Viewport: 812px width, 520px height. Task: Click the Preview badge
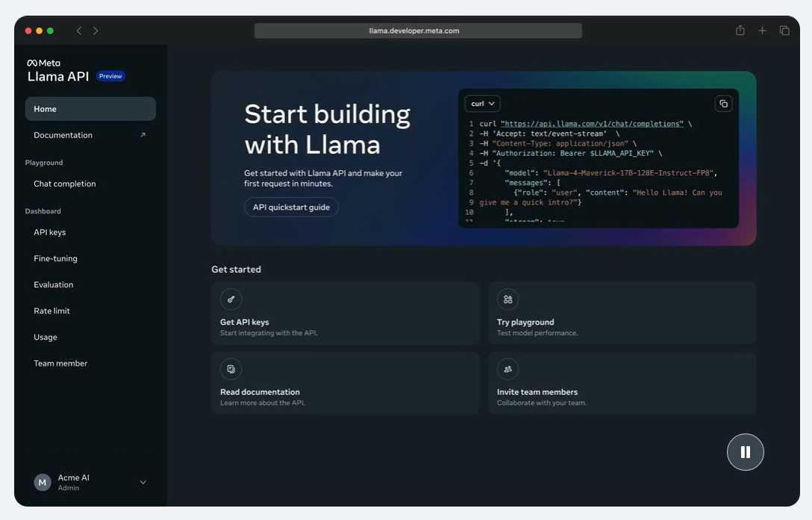(110, 76)
